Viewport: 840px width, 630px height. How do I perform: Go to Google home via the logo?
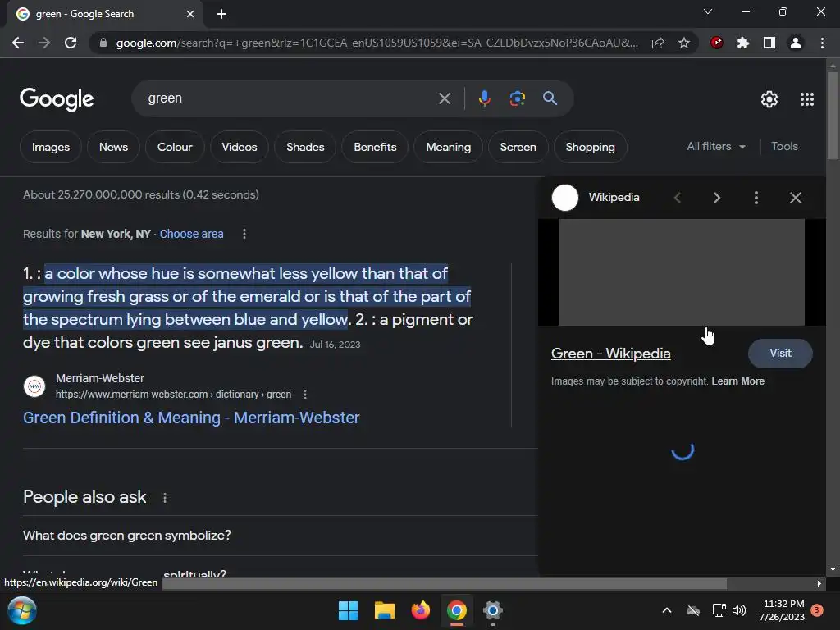(57, 99)
